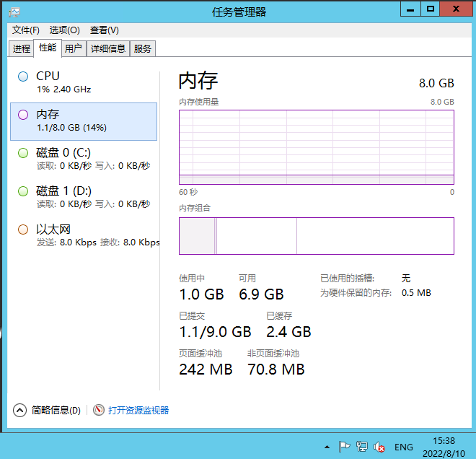The height and width of the screenshot is (459, 476).
Task: Click the purple 内存 circle icon
Action: 23,115
